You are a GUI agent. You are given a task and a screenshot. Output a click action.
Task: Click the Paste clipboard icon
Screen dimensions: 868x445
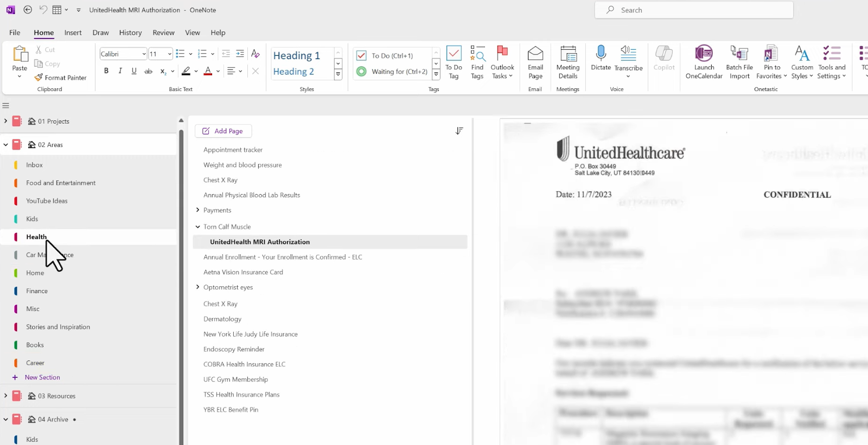(x=20, y=54)
